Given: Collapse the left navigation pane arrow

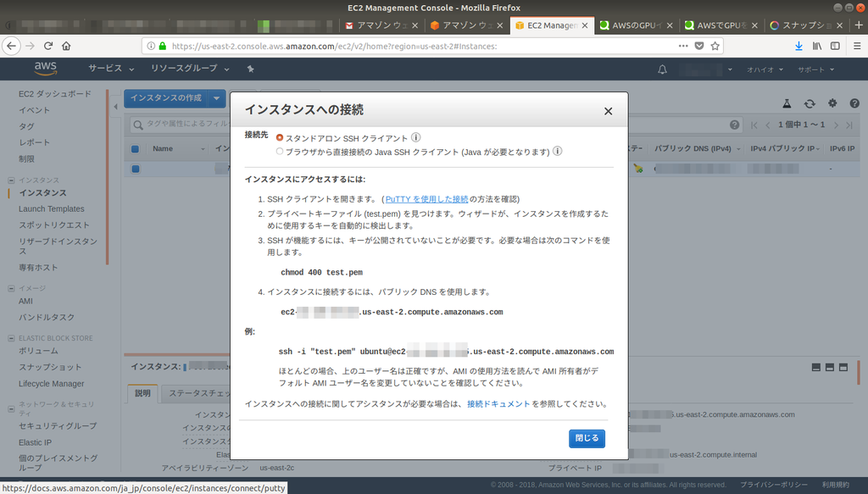Looking at the screenshot, I should click(115, 106).
